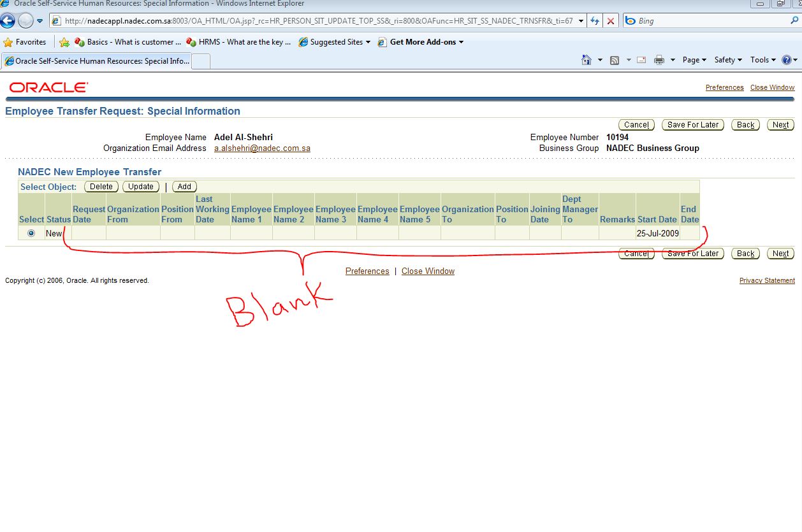
Task: Click the lower Save For Later button
Action: point(693,254)
